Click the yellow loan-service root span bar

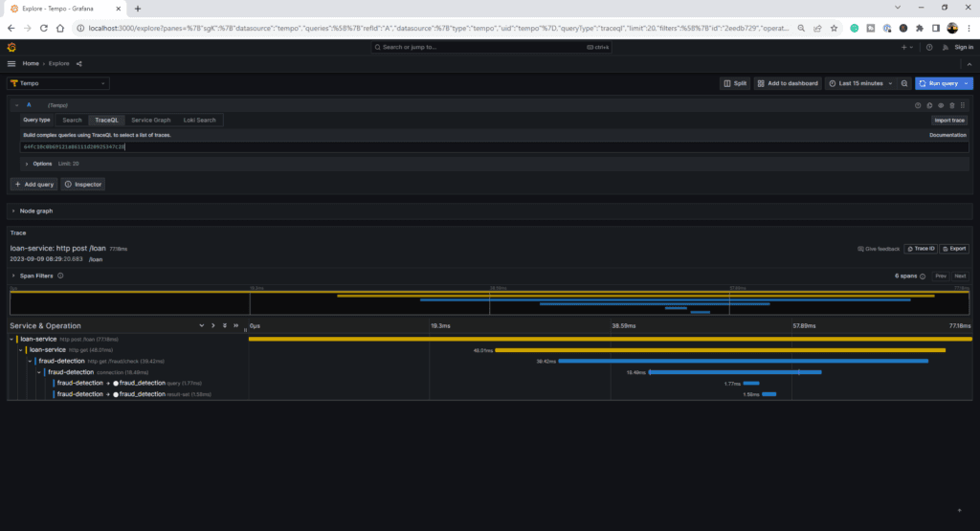610,339
